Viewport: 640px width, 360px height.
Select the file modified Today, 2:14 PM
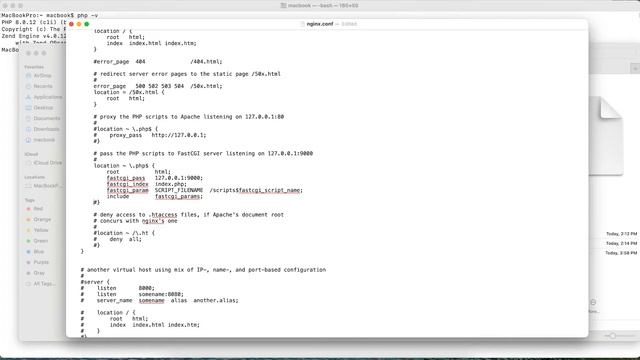point(621,243)
